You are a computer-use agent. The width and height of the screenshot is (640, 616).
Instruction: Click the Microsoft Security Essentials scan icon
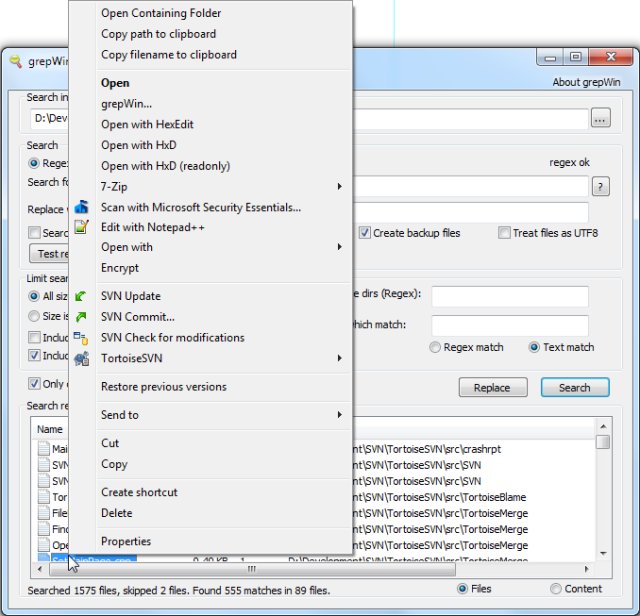[81, 207]
